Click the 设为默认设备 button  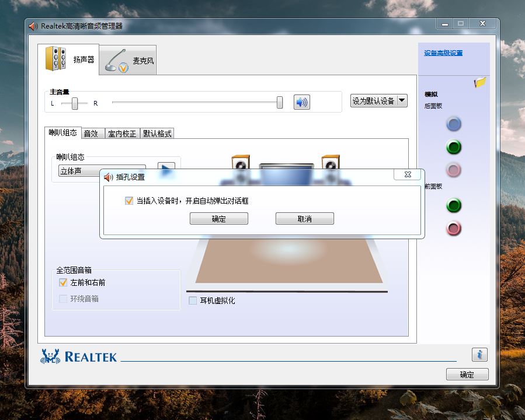374,101
